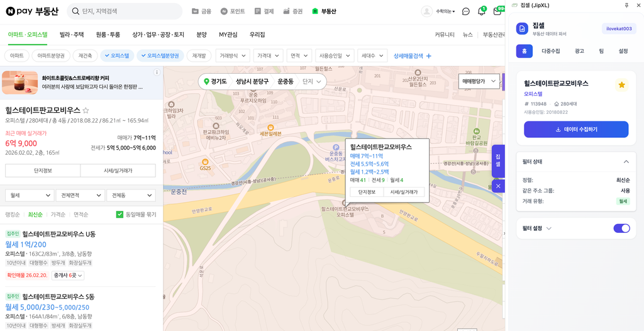This screenshot has width=644, height=331.
Task: Open the 증권 menu
Action: 293,11
